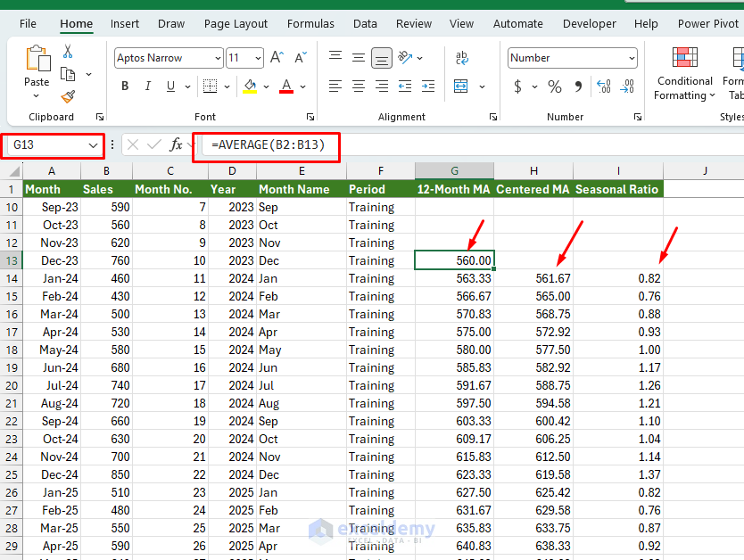Click the Copy icon
Viewport: 744px width, 560px height.
point(68,74)
